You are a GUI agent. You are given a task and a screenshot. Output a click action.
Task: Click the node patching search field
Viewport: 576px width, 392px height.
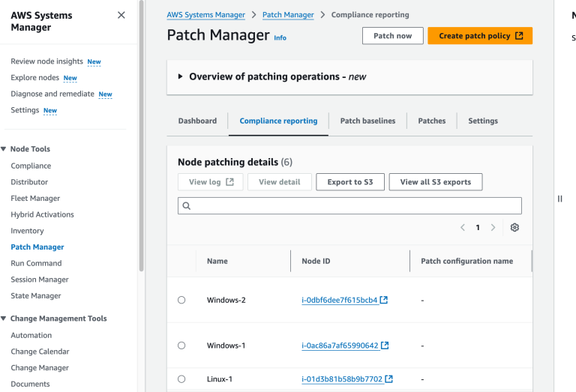[349, 205]
